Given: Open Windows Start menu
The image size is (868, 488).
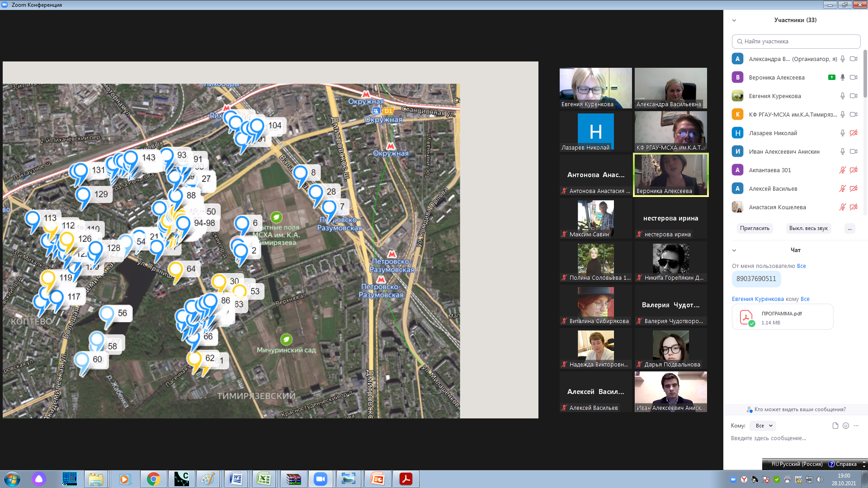Looking at the screenshot, I should coord(12,479).
